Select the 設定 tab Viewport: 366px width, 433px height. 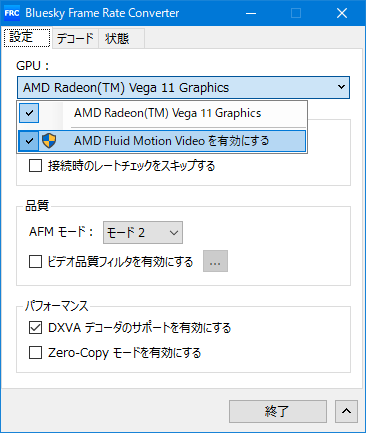coord(27,38)
